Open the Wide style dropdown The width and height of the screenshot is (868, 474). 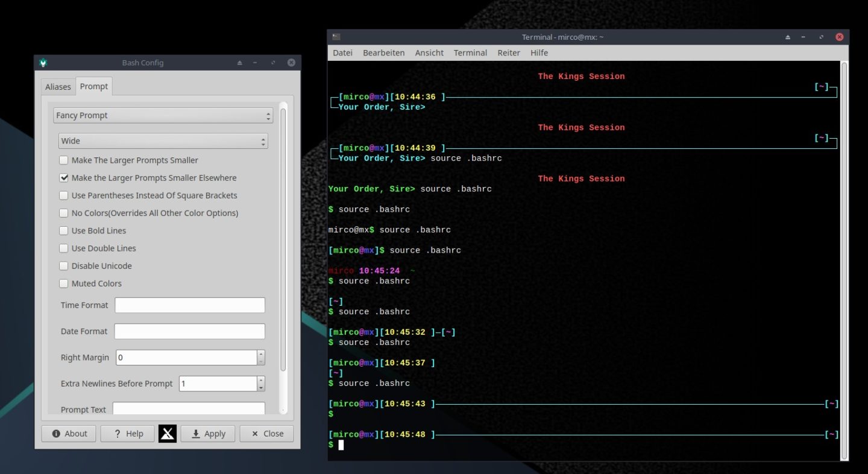[163, 141]
